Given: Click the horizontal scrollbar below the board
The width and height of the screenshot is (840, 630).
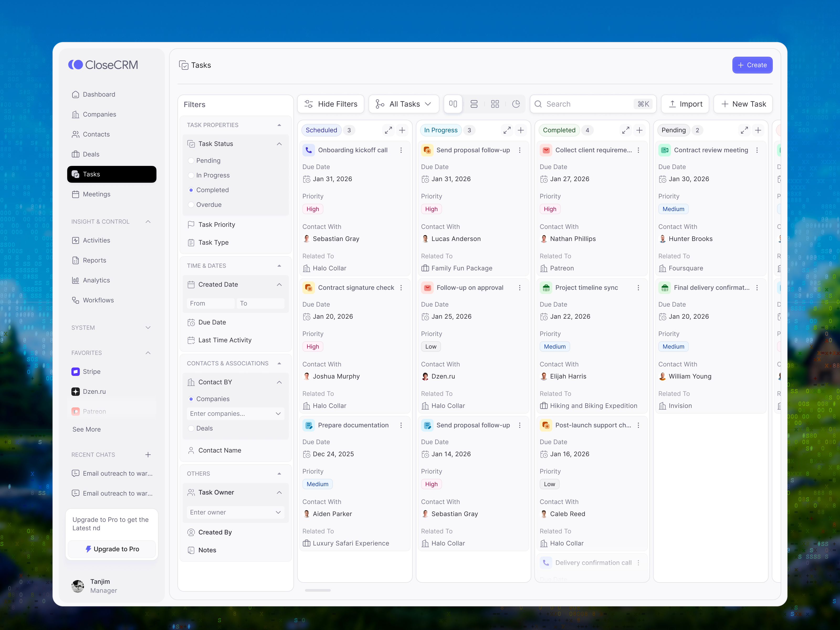Looking at the screenshot, I should coord(317,590).
